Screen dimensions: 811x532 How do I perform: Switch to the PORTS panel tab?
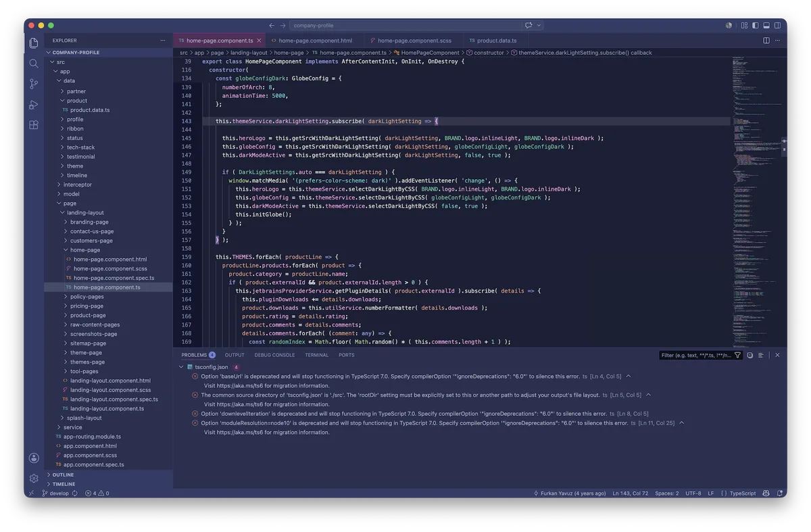[347, 355]
